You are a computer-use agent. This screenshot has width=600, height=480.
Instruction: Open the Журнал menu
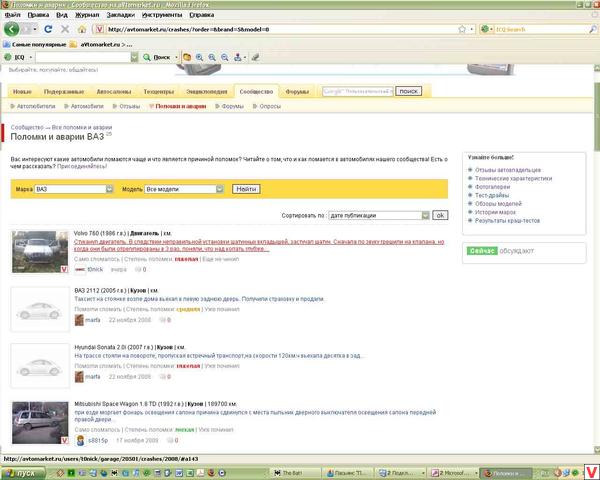tap(87, 15)
